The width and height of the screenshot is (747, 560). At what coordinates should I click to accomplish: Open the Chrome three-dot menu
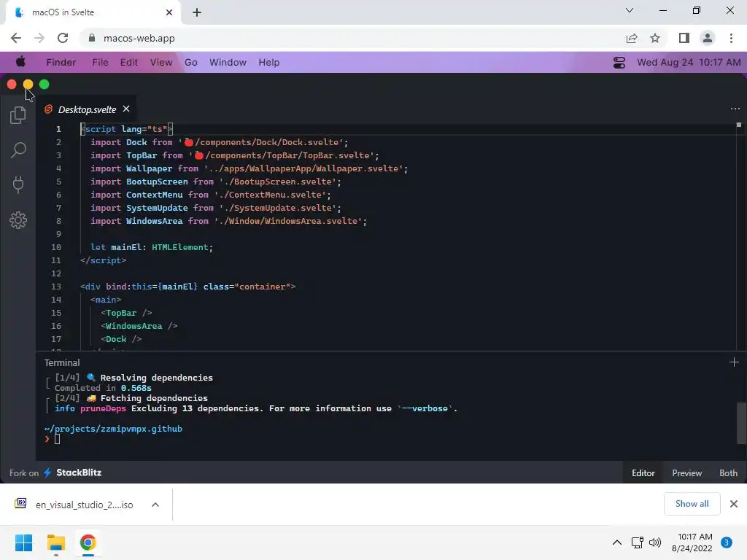[x=731, y=38]
